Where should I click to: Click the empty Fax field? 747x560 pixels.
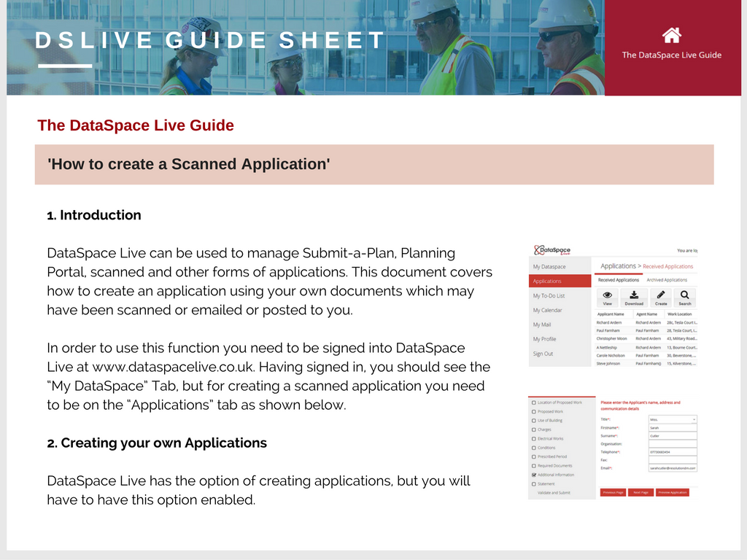pos(673,460)
